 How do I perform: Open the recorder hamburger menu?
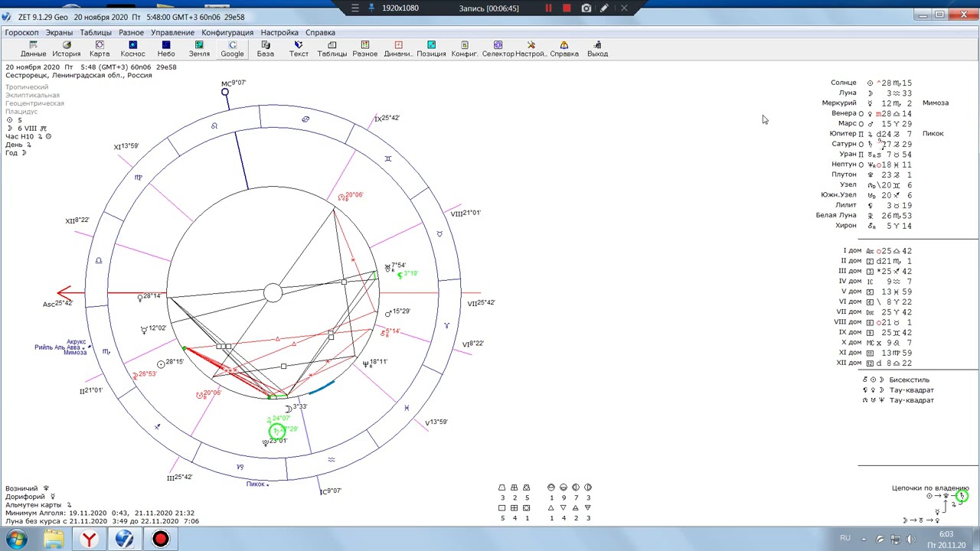coord(354,8)
